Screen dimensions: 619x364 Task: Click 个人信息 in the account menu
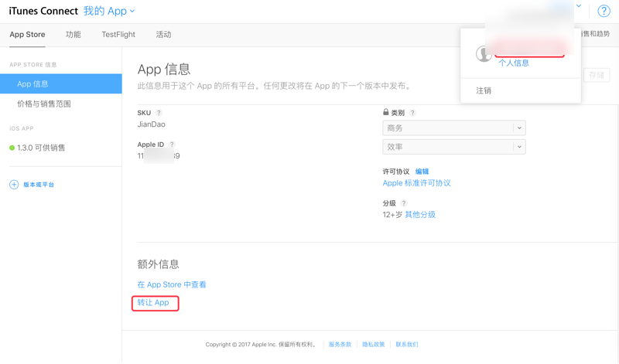click(514, 63)
